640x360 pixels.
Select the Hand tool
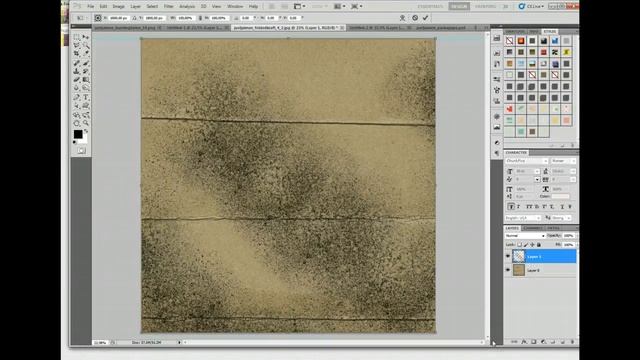(77, 123)
